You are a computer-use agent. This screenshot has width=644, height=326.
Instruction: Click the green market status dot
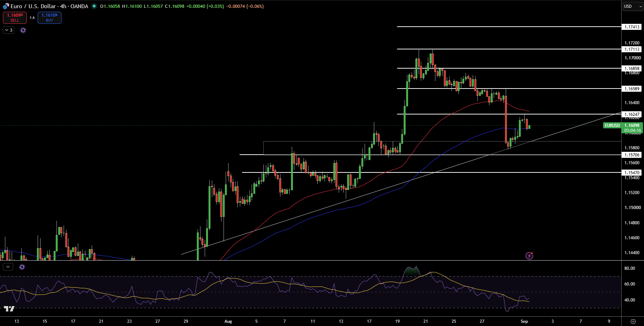tap(94, 6)
